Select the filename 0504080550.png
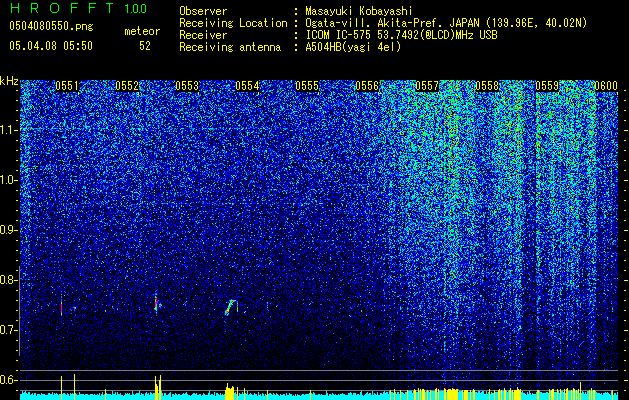The image size is (629, 400). (x=51, y=27)
